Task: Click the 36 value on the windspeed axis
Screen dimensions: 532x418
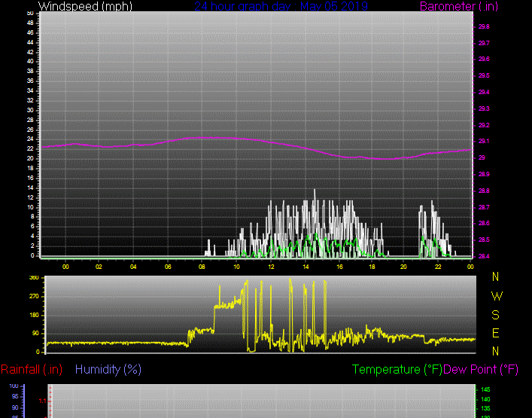Action: [30, 81]
